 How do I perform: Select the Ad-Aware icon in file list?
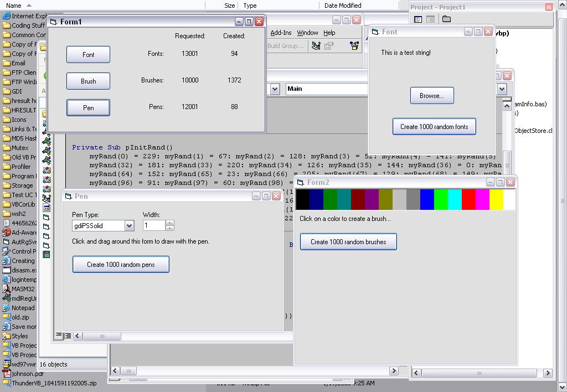click(x=7, y=233)
